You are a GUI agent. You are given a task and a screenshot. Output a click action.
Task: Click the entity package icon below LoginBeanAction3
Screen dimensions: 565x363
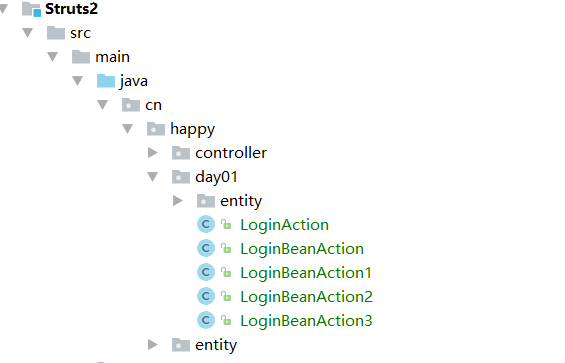181,345
